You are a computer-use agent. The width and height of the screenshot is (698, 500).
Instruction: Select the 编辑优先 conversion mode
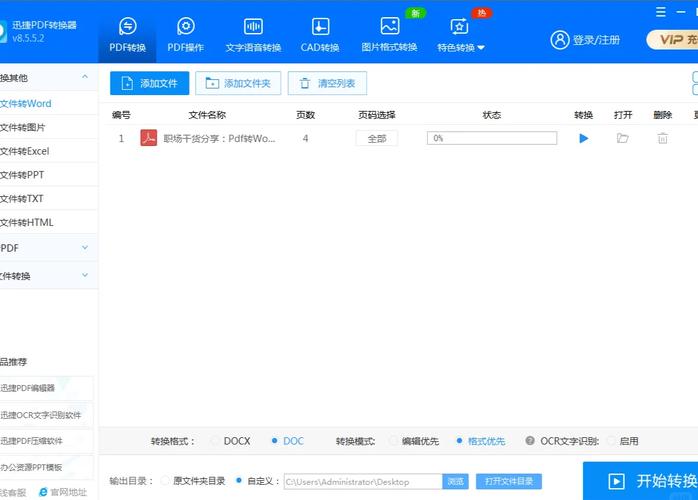[x=393, y=441]
